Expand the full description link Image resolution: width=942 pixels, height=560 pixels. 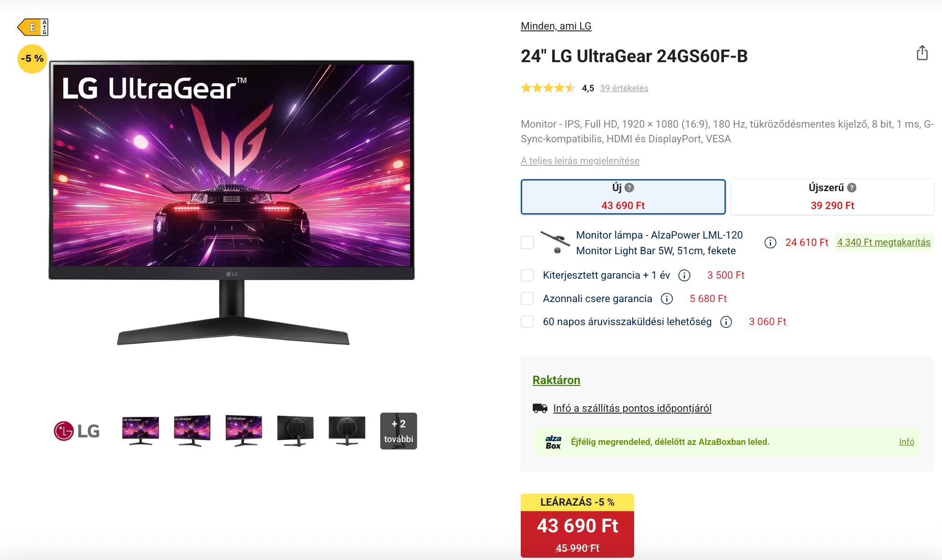pos(580,161)
